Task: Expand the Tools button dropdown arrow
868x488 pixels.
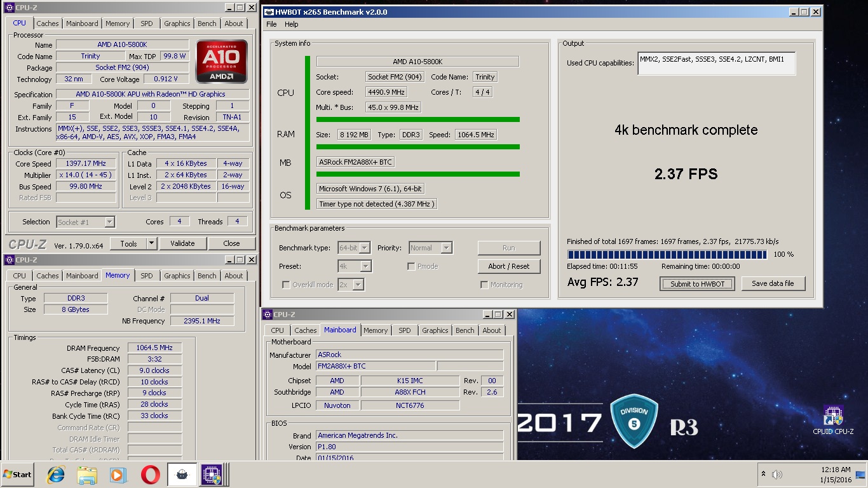Action: (x=151, y=243)
